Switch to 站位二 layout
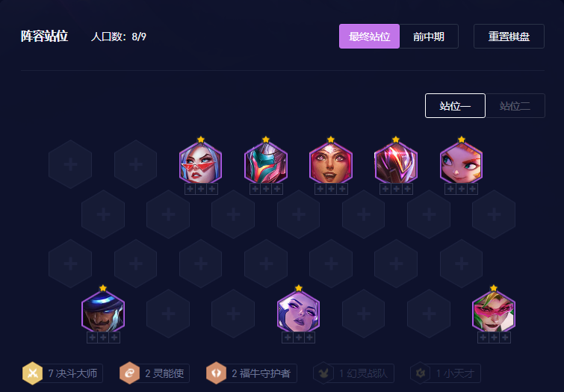This screenshot has width=564, height=392. click(x=515, y=106)
